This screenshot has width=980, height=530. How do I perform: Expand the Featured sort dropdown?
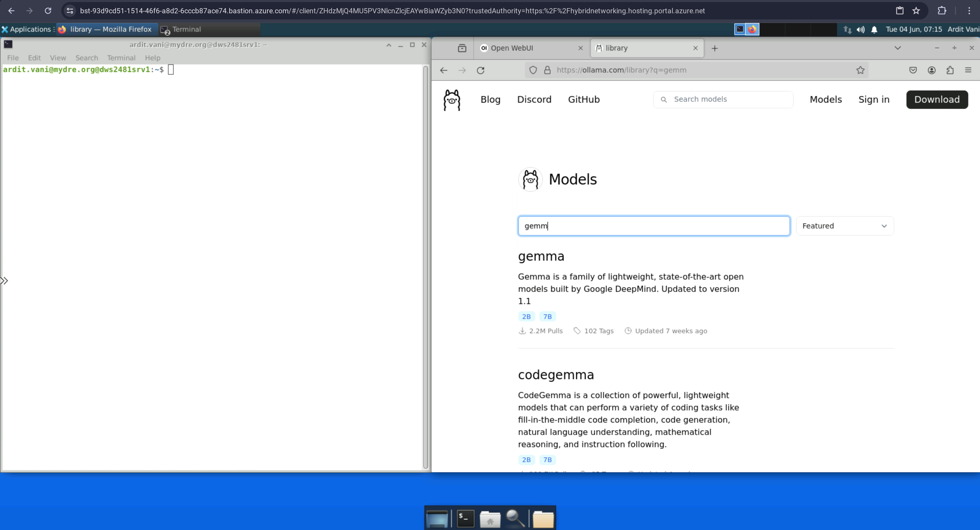[x=845, y=226]
